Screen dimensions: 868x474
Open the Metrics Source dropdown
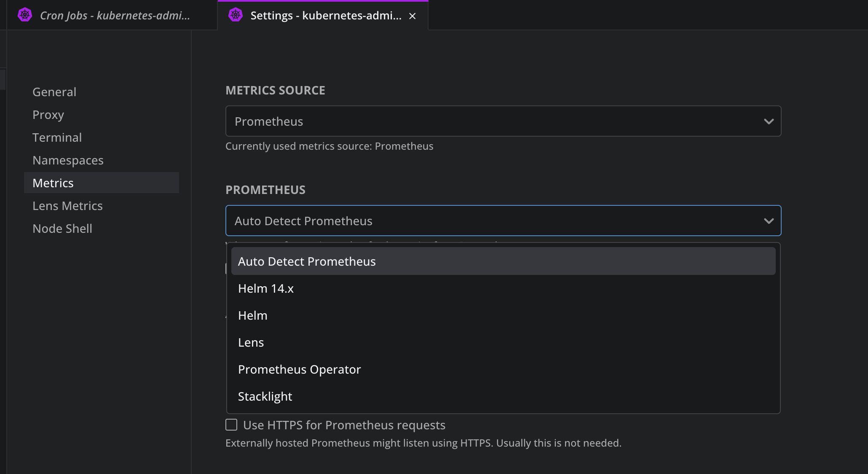pyautogui.click(x=503, y=121)
